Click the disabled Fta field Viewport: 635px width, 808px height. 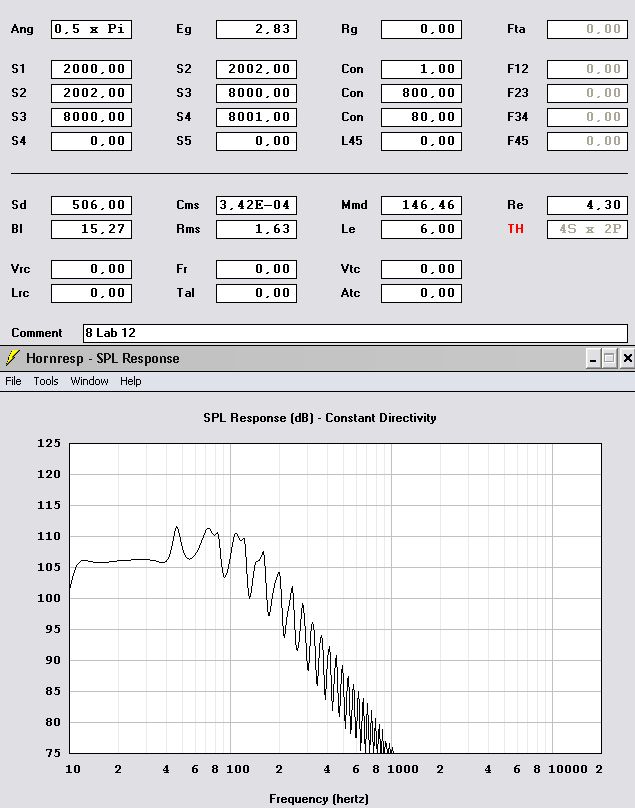587,29
